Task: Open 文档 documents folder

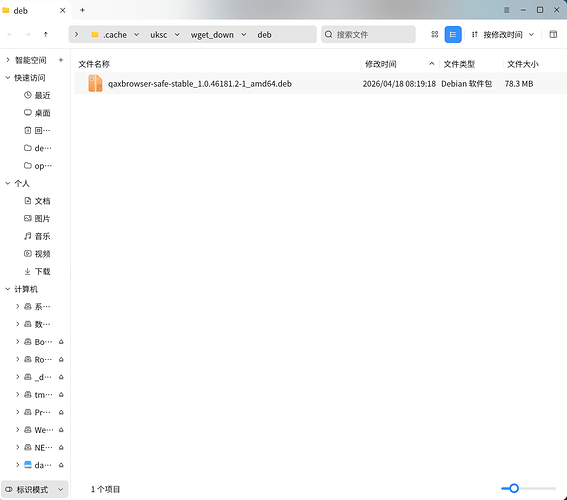Action: (37, 201)
